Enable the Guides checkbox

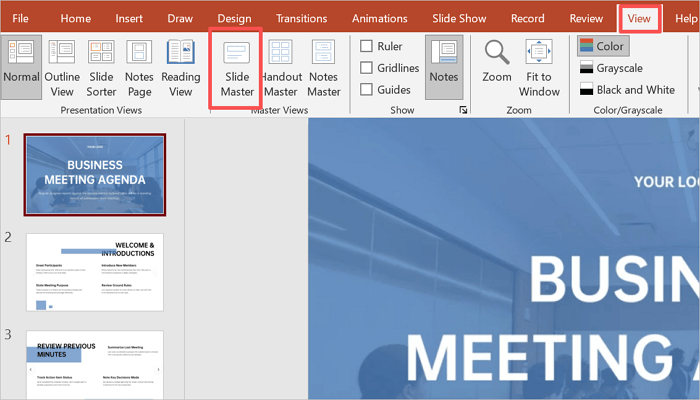click(366, 90)
